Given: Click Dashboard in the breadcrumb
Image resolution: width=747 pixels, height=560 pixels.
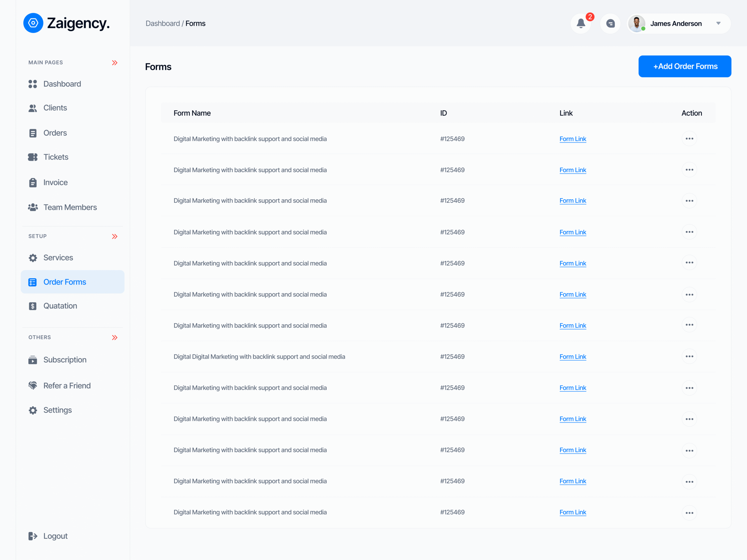Looking at the screenshot, I should point(163,24).
